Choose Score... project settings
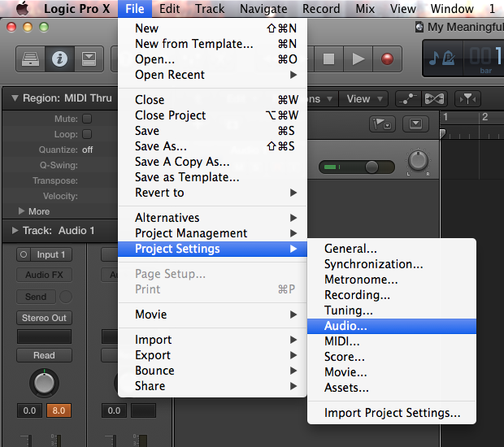Screen dimensions: 504x447 392,357
